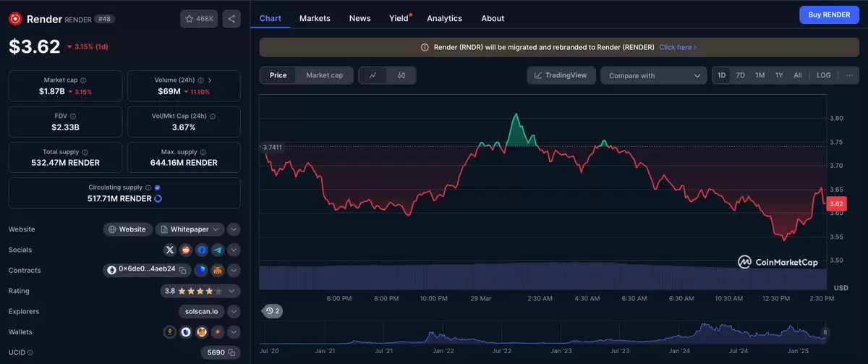Expand the Socials row chevron
The width and height of the screenshot is (868, 364).
pyautogui.click(x=234, y=250)
